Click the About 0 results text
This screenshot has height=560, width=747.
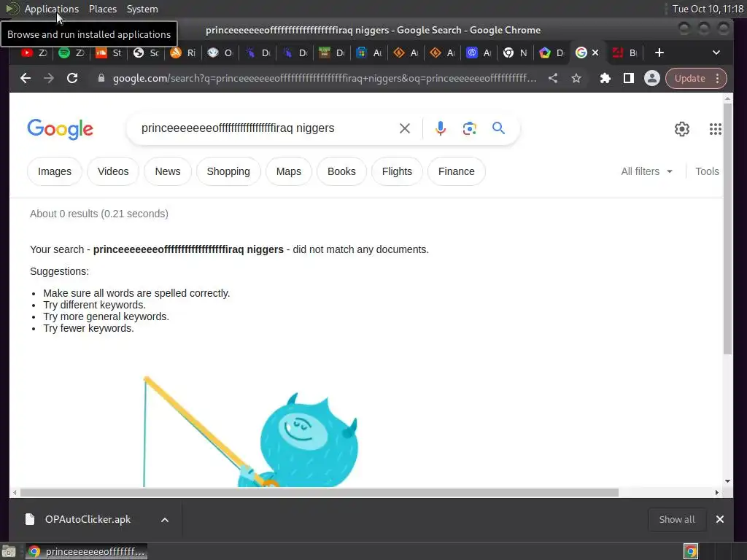click(x=99, y=214)
